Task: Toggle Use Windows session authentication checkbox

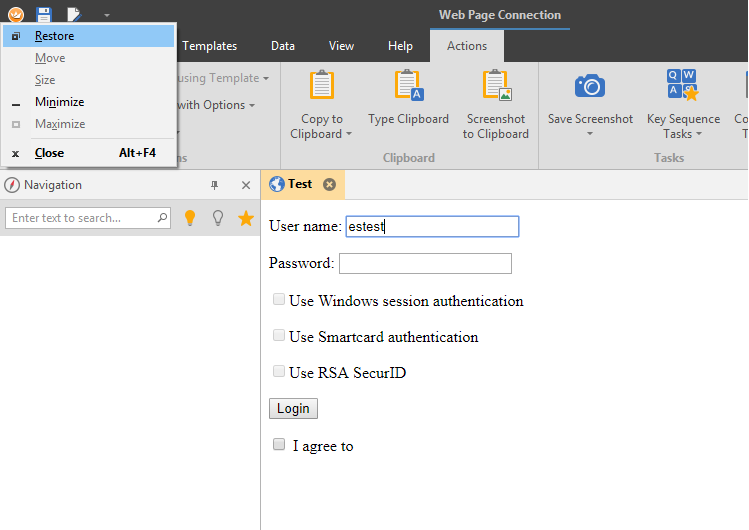Action: coord(280,300)
